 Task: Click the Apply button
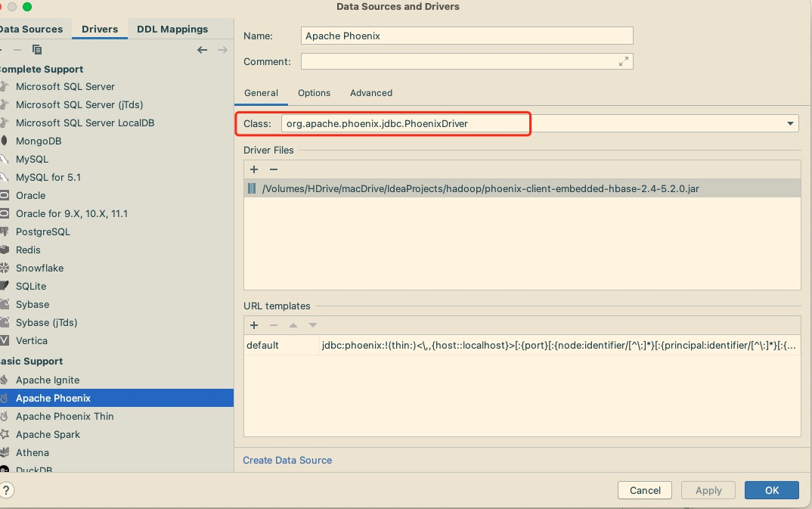(708, 490)
